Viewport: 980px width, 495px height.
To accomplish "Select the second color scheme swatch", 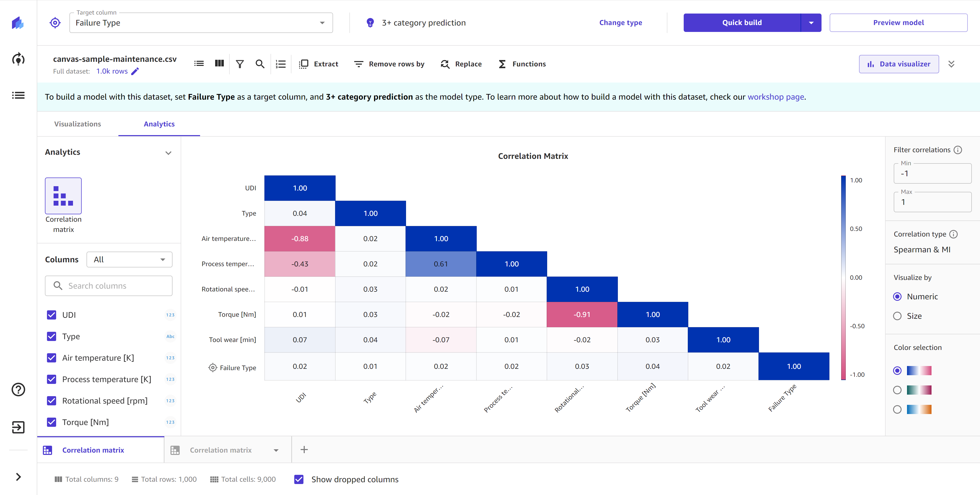I will tap(897, 390).
